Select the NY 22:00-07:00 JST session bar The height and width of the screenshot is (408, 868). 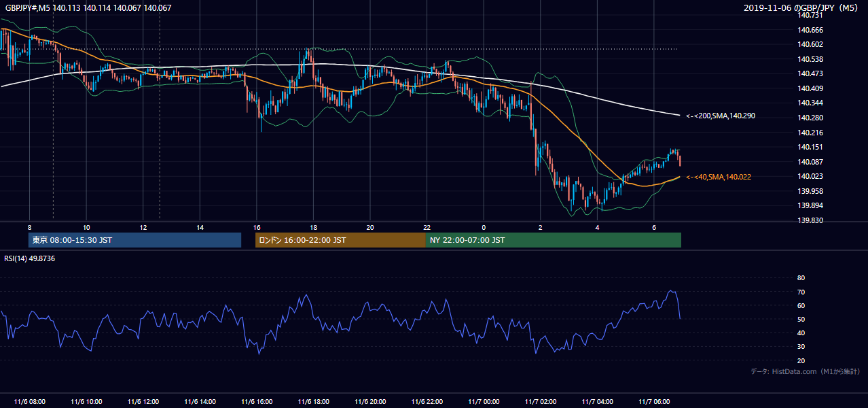pos(554,240)
